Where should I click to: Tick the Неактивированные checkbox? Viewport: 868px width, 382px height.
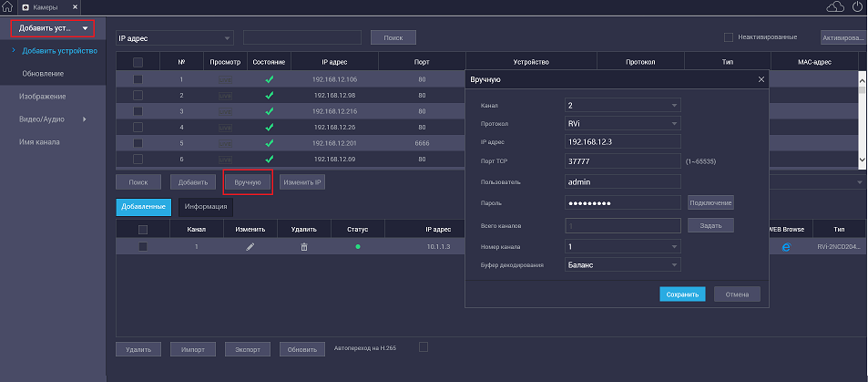pyautogui.click(x=729, y=37)
